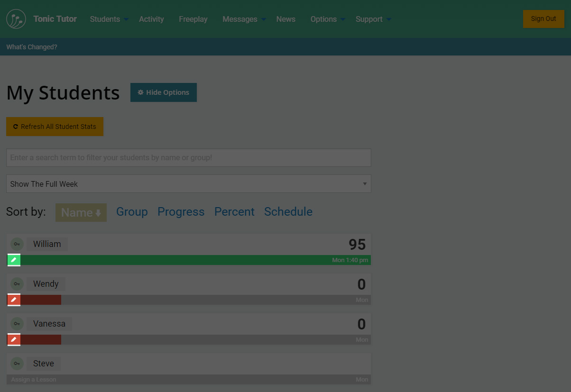The width and height of the screenshot is (571, 392).
Task: Expand the Support menu
Action: pyautogui.click(x=373, y=19)
